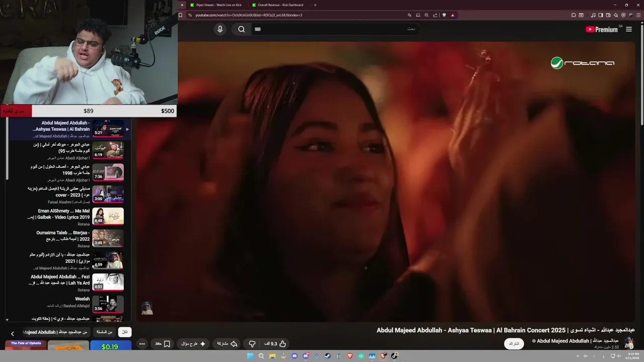
Task: Select the 'الكل' filter chip
Action: coord(124,332)
